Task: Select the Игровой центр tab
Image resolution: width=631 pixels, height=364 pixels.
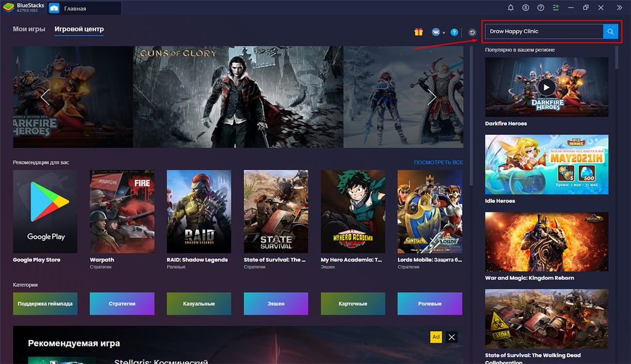Action: 79,29
